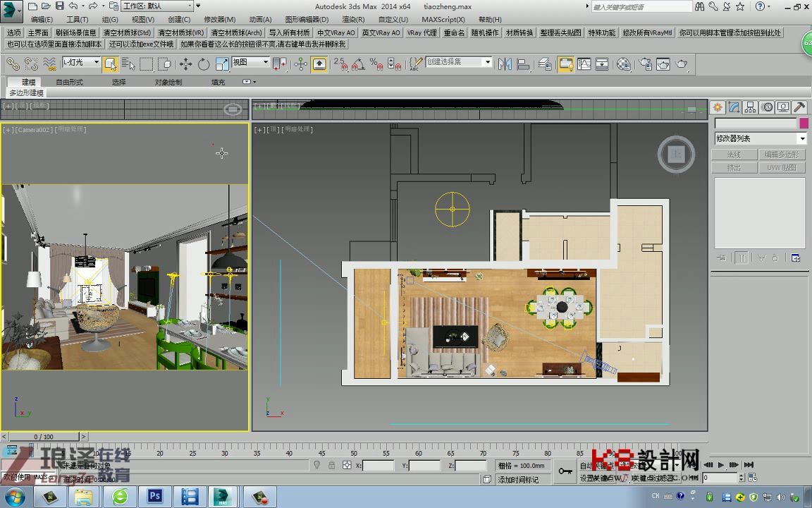Toggle the Selection Lock padlock icon
Viewport: 812px width, 508px height.
(x=332, y=466)
